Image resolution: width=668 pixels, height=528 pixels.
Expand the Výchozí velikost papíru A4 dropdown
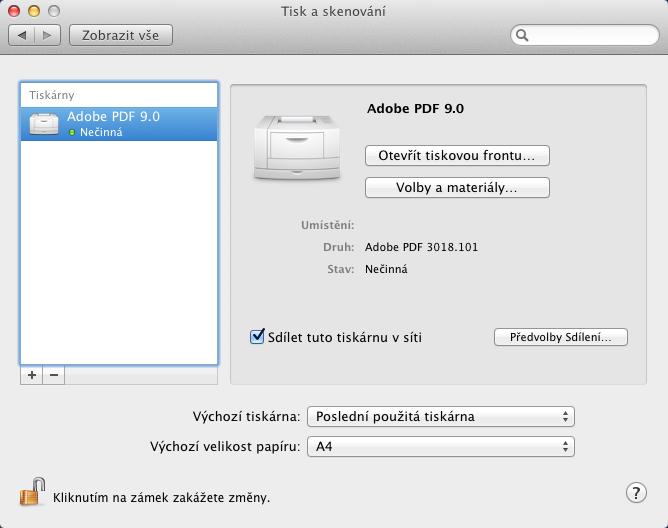tap(441, 447)
